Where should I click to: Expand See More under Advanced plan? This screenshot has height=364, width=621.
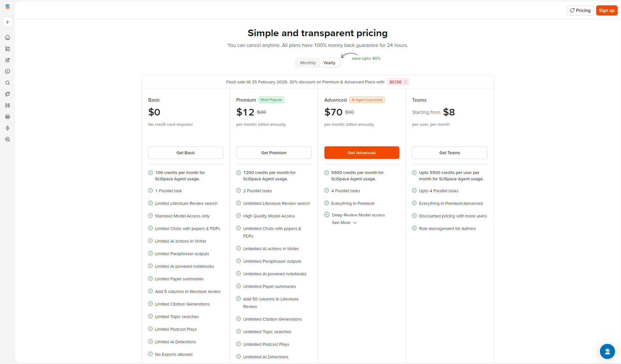pos(344,222)
